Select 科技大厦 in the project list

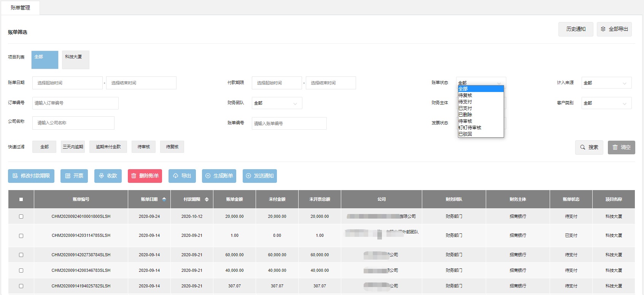75,60
